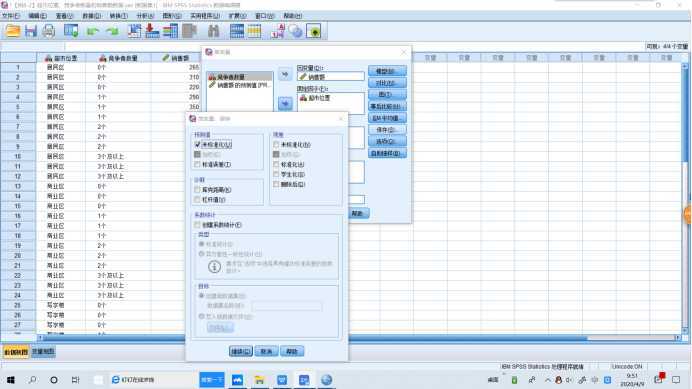Switch to the 数据视图 tab
Screen dimensions: 692x389
16,352
